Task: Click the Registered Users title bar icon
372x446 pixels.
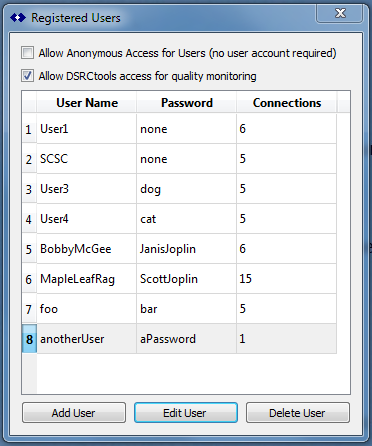Action: tap(18, 17)
